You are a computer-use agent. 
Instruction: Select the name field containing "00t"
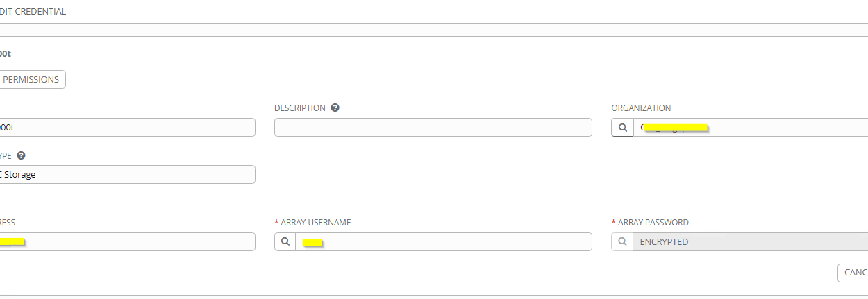125,128
